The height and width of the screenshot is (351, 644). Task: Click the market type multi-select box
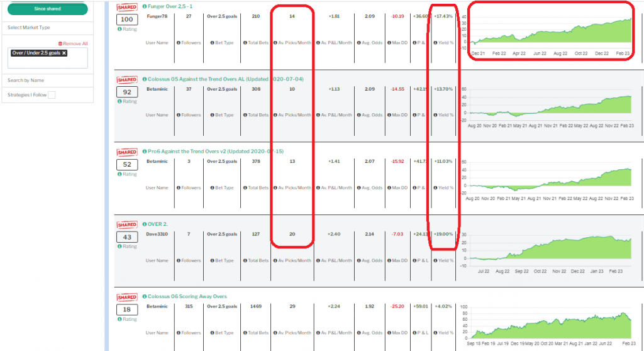click(x=48, y=60)
